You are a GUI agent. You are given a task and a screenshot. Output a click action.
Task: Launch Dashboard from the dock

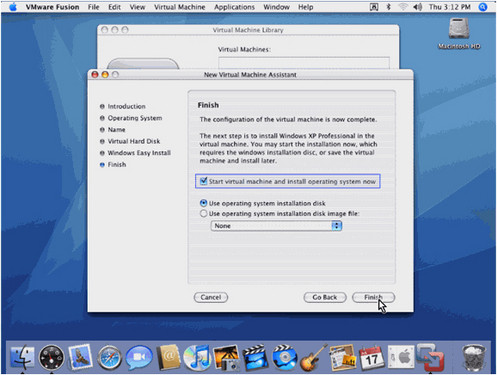coord(51,358)
